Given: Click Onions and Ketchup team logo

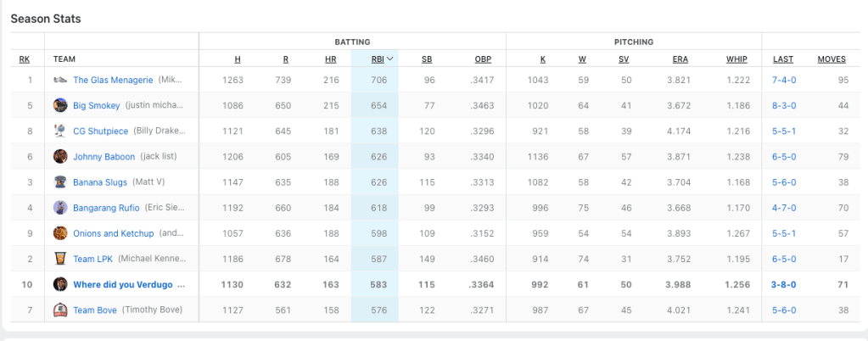Looking at the screenshot, I should click(x=60, y=233).
